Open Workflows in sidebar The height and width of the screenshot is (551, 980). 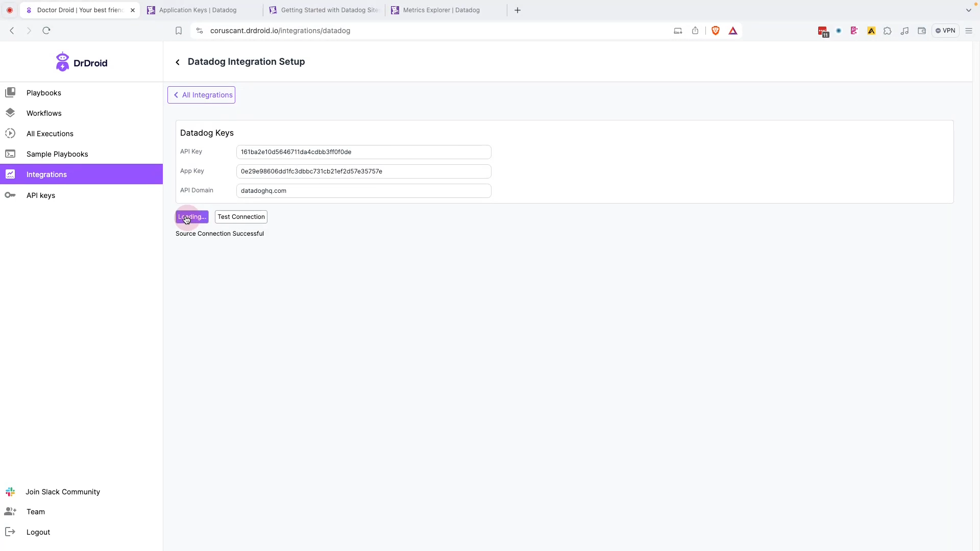click(x=82, y=113)
